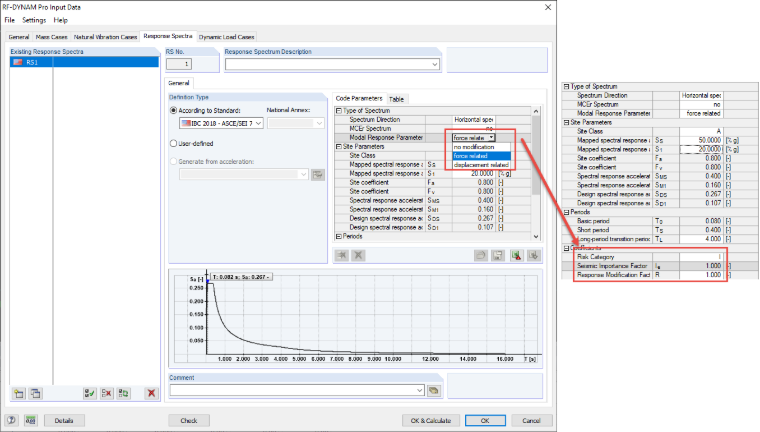Click the Details button
The image size is (760, 432).
(64, 420)
